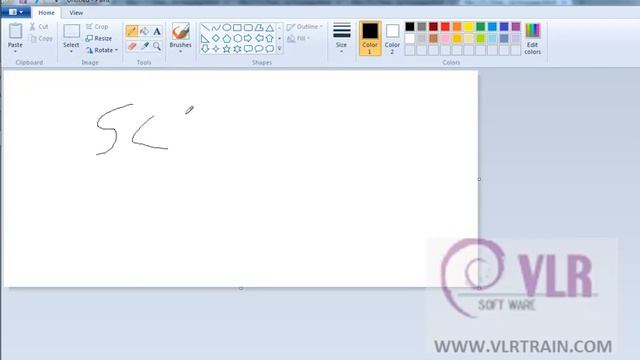The height and width of the screenshot is (360, 640).
Task: Click the Brushes icon
Action: pyautogui.click(x=180, y=31)
